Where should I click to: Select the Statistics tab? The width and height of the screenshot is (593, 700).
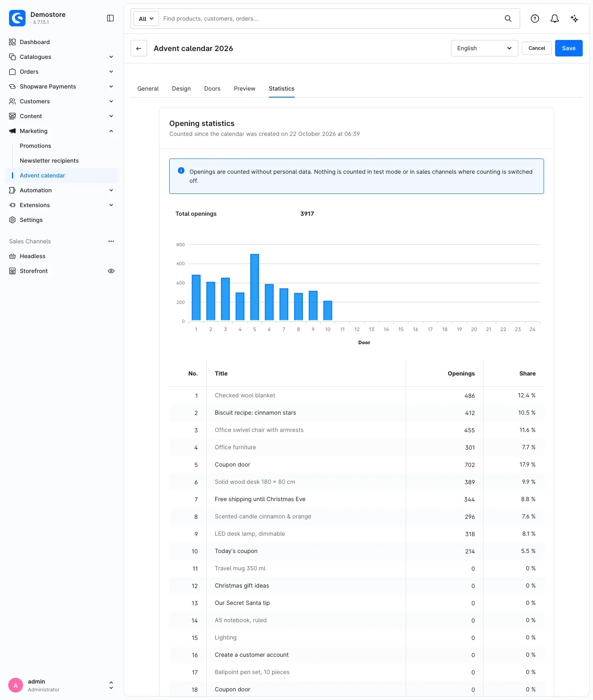coord(282,89)
